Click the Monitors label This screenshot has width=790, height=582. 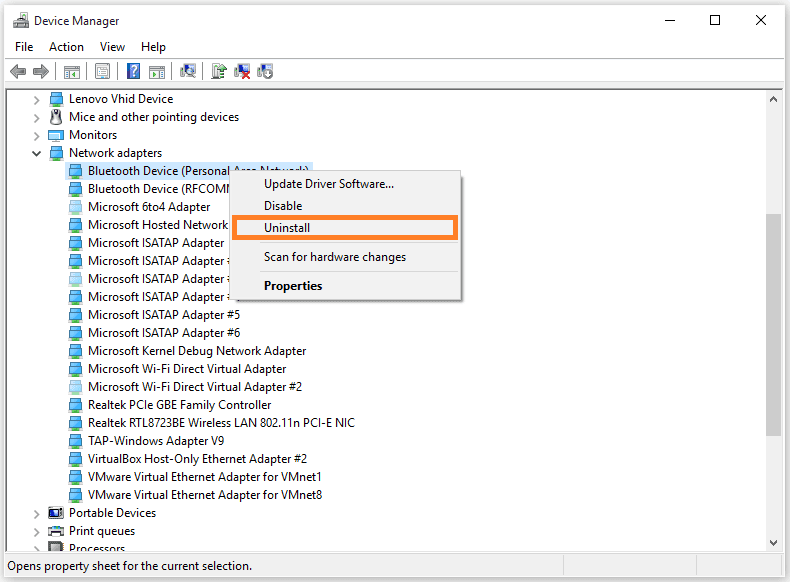click(93, 135)
